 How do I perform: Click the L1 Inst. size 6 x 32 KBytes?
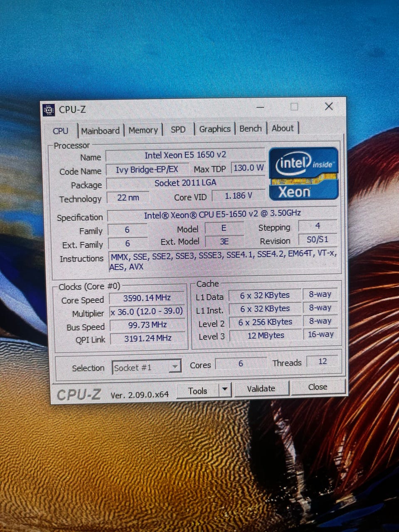pos(265,309)
